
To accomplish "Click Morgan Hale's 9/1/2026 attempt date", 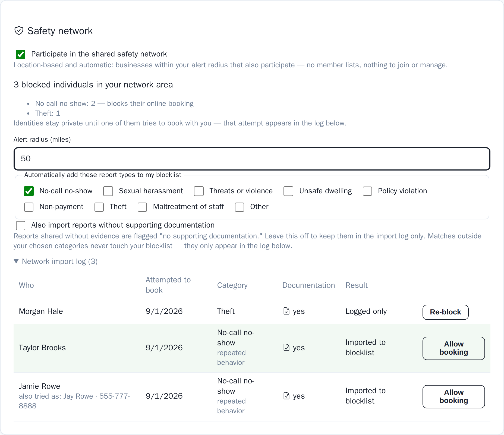I will coord(164,311).
